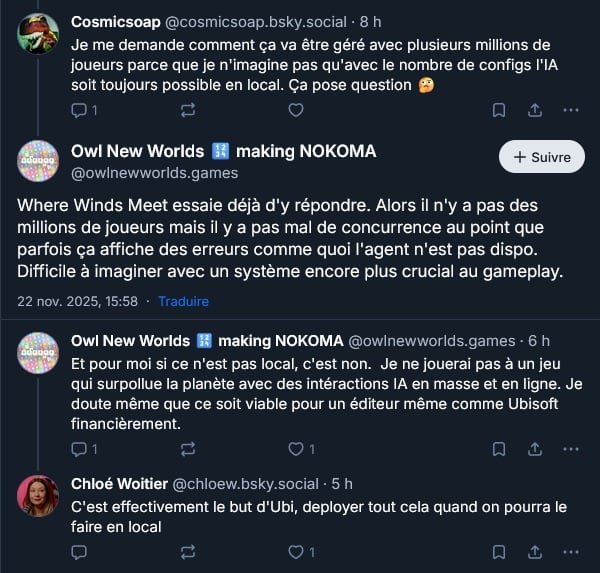Image resolution: width=600 pixels, height=573 pixels.
Task: Like Chloé Woitier's post
Action: coord(296,551)
